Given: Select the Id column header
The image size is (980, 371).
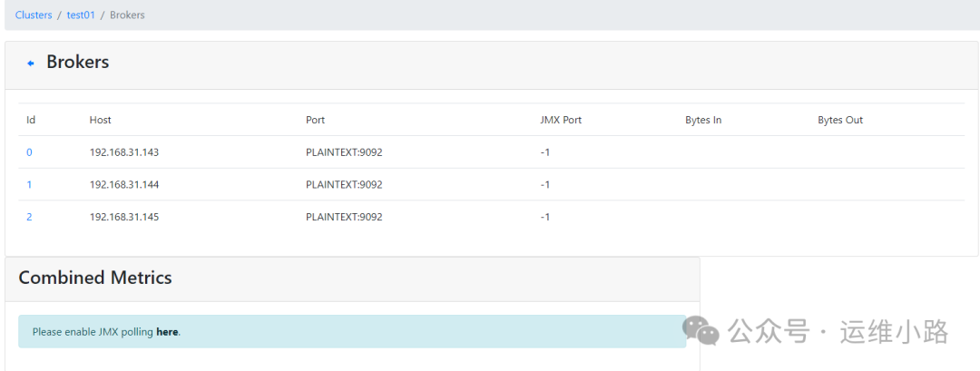Looking at the screenshot, I should click(x=31, y=120).
